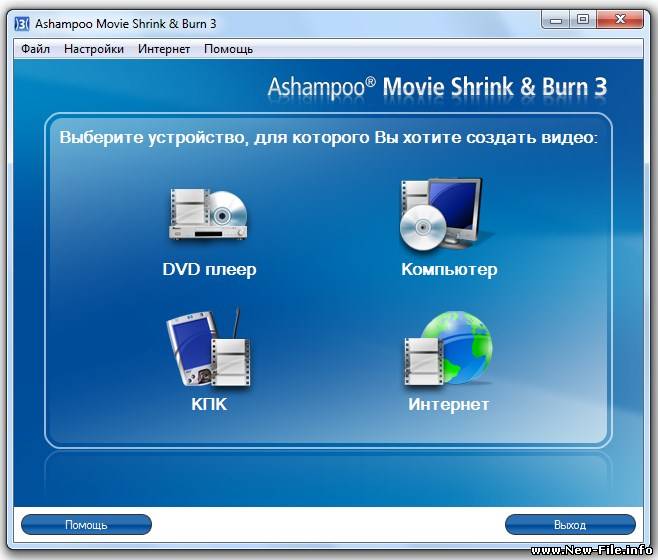Pick the КПК handheld device icon
The image size is (658, 560).
click(x=209, y=348)
